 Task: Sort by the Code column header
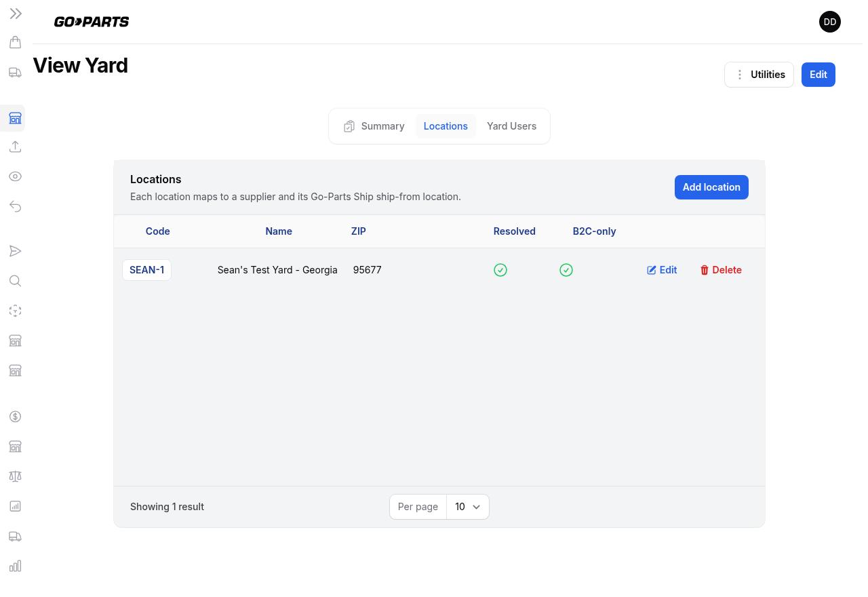tap(157, 231)
